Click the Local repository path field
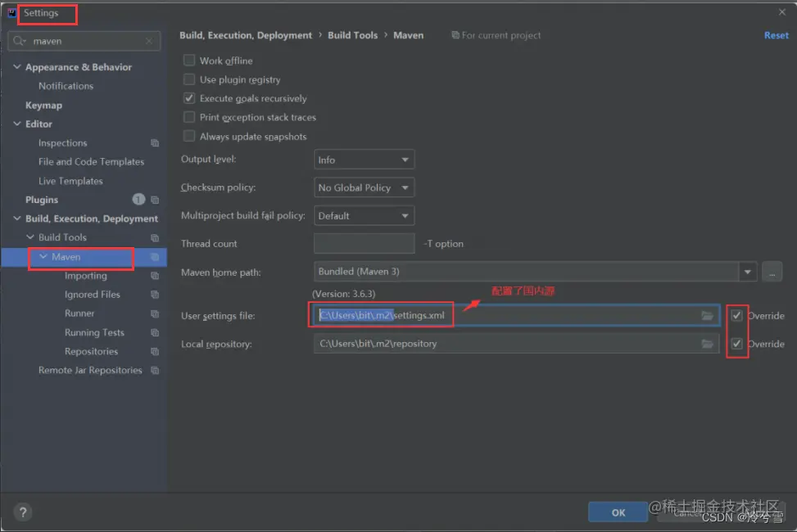The height and width of the screenshot is (532, 797). point(516,344)
